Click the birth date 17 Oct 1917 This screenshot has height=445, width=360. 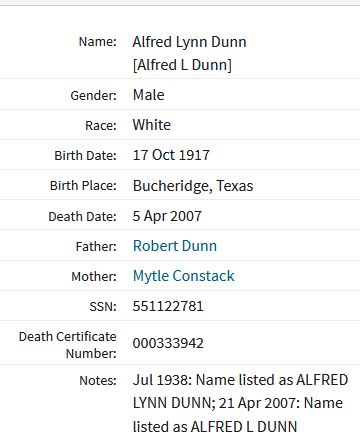click(x=171, y=155)
